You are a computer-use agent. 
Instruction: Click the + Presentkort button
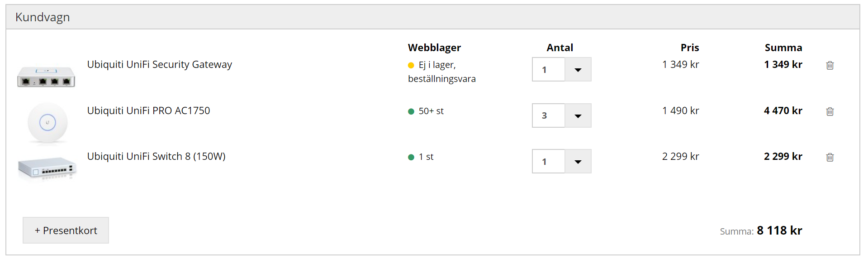[x=66, y=230]
